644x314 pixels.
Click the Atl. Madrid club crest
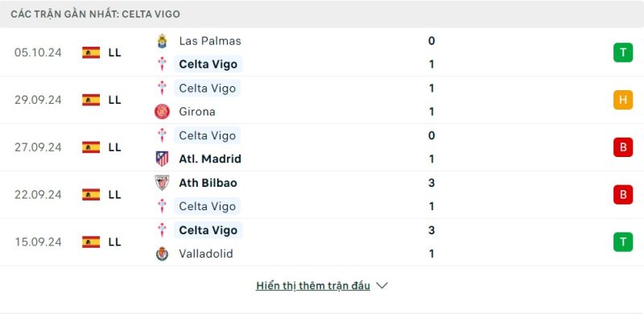click(163, 159)
